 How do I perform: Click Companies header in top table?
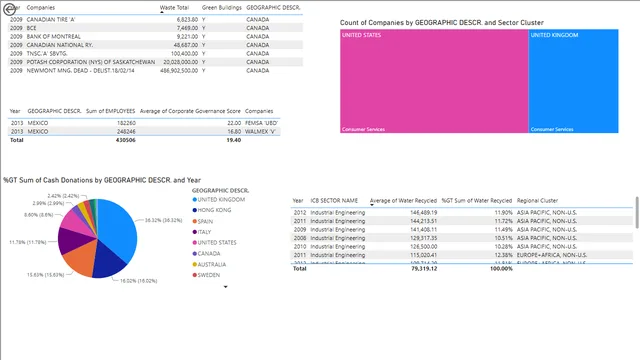[x=40, y=7]
